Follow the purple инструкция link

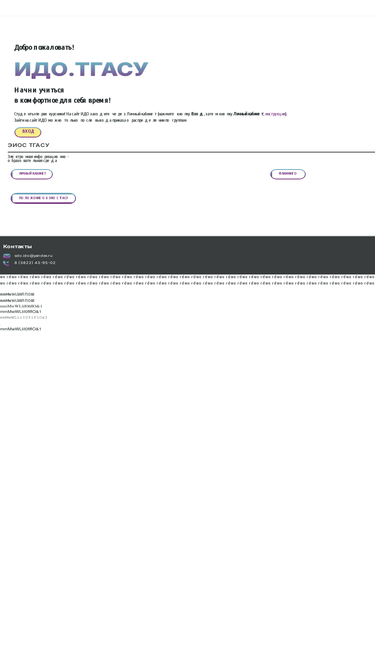[x=275, y=114]
